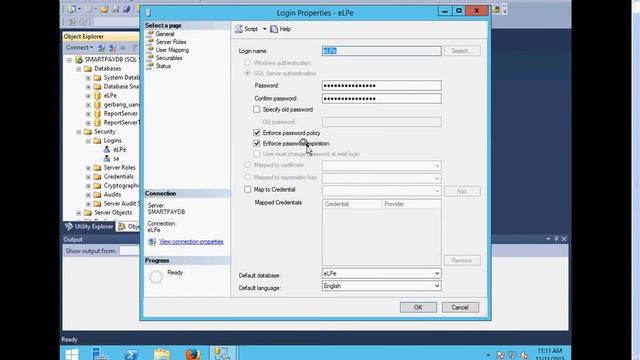Open Server Manager from the taskbar
The height and width of the screenshot is (360, 640).
point(99,353)
